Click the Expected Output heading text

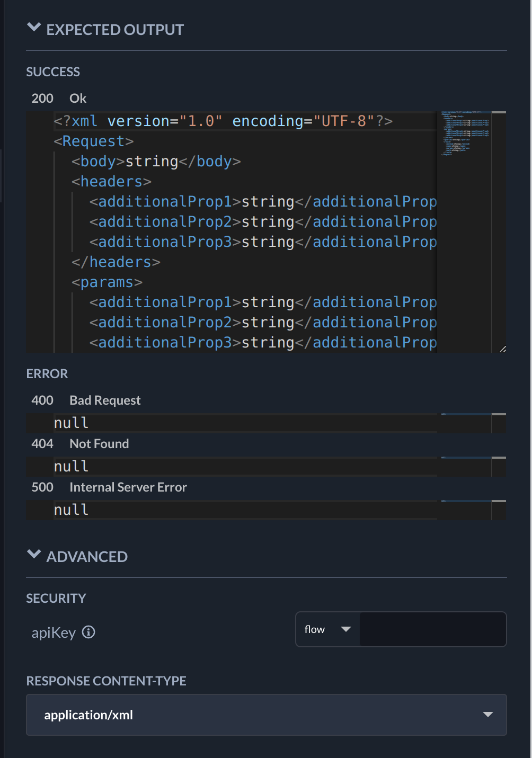click(x=115, y=30)
